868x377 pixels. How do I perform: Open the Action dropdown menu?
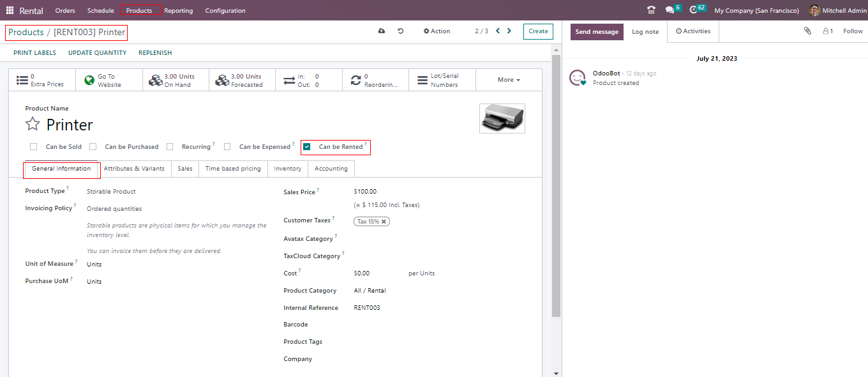pyautogui.click(x=437, y=31)
